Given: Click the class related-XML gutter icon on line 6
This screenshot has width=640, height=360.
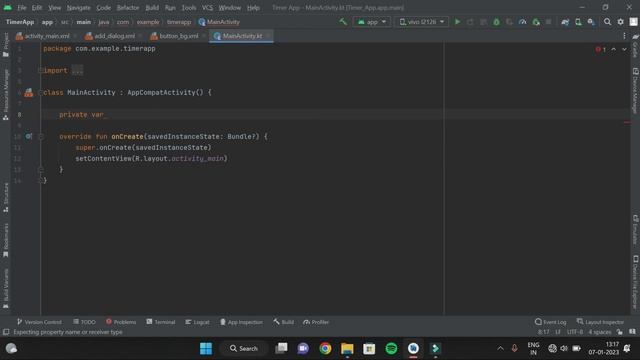Looking at the screenshot, I should (x=29, y=93).
